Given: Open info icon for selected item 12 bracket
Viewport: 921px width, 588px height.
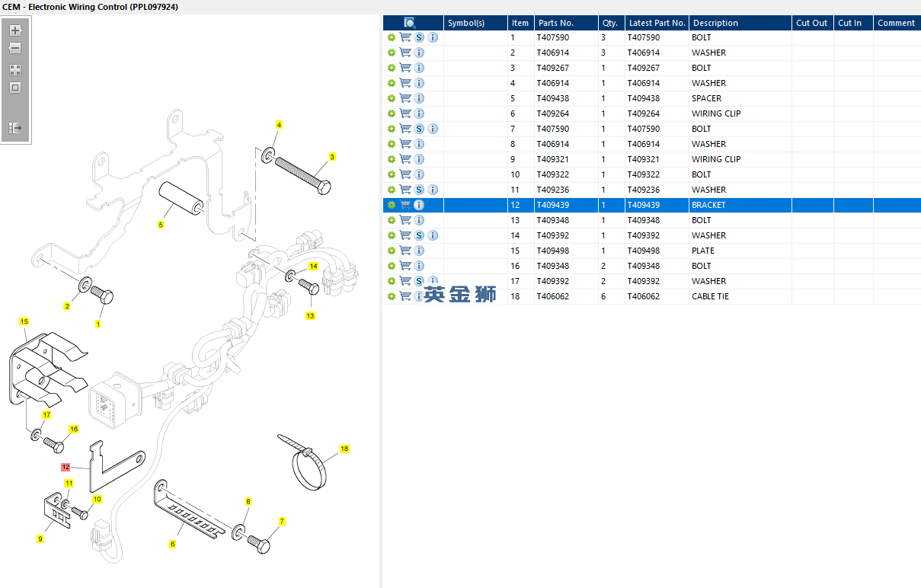Looking at the screenshot, I should pos(419,205).
